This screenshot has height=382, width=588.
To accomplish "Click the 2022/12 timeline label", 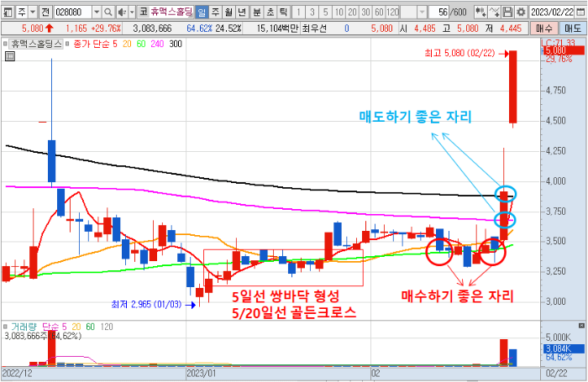I will click(x=18, y=374).
